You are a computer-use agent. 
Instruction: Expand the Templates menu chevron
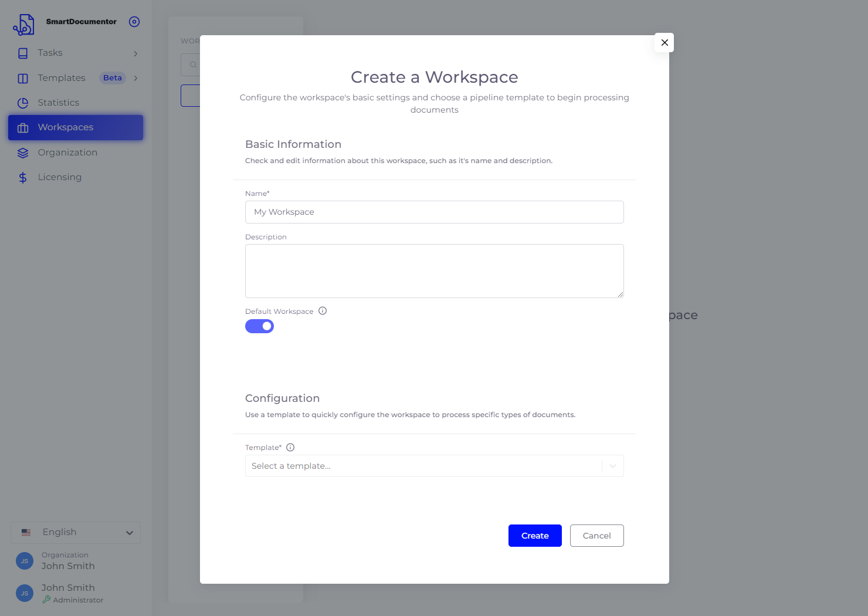[x=135, y=78]
